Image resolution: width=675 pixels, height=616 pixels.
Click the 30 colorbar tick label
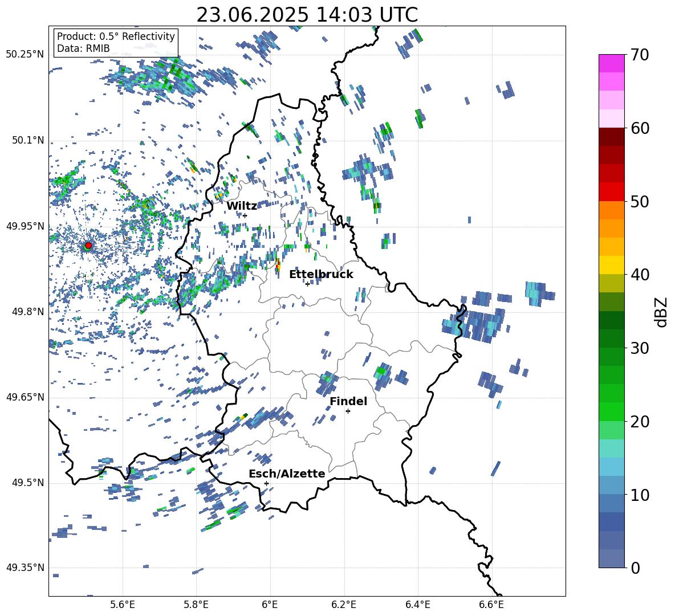coord(639,348)
